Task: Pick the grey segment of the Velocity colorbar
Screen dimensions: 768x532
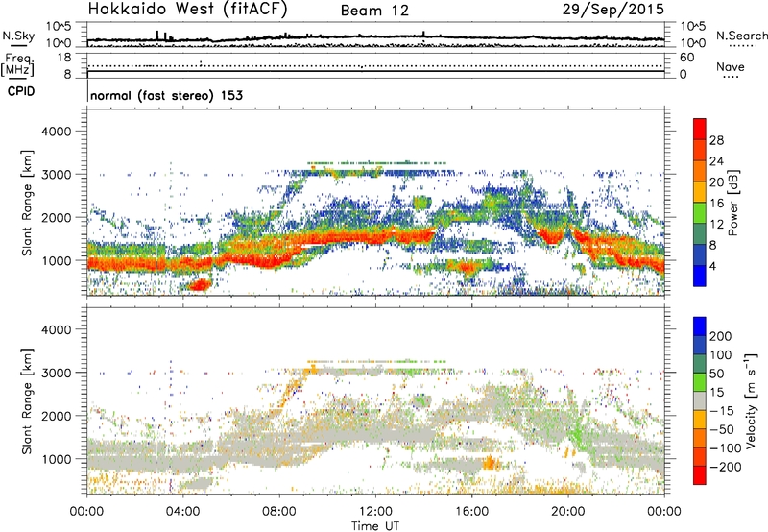Action: coord(700,401)
